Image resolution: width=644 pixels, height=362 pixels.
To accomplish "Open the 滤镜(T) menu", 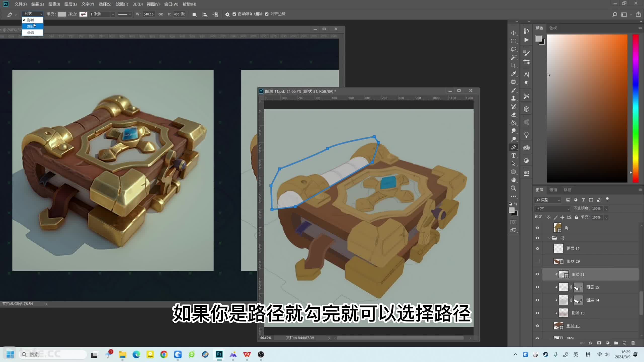I will click(x=122, y=4).
